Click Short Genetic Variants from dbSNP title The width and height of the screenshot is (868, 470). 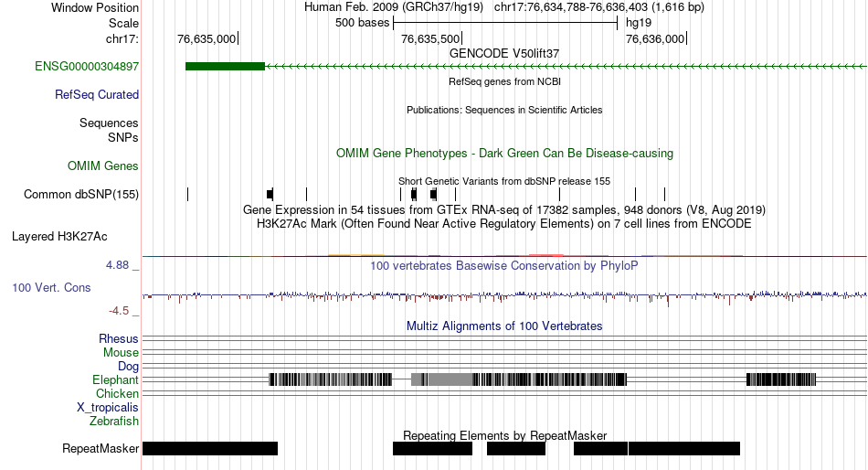[x=504, y=181]
